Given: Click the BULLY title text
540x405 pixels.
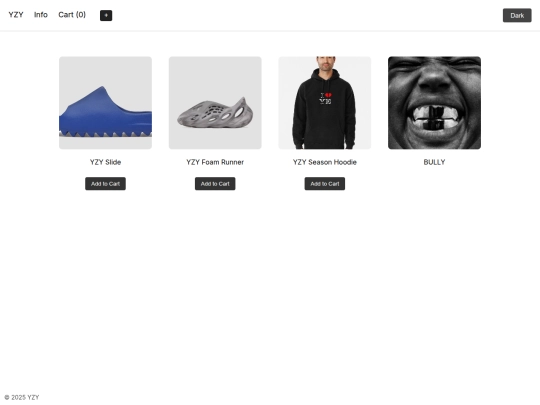Looking at the screenshot, I should pyautogui.click(x=434, y=162).
